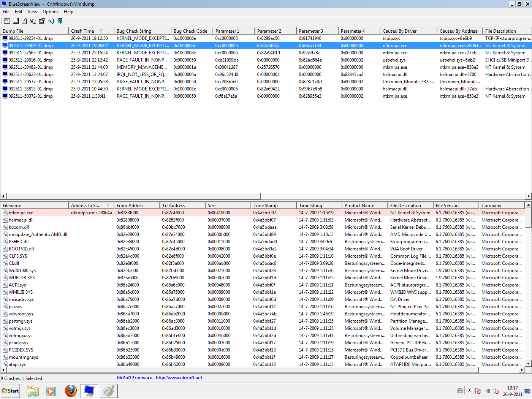This screenshot has height=399, width=532.
Task: Select the 092511-30482-01.dmp crash row
Action: pos(266,67)
